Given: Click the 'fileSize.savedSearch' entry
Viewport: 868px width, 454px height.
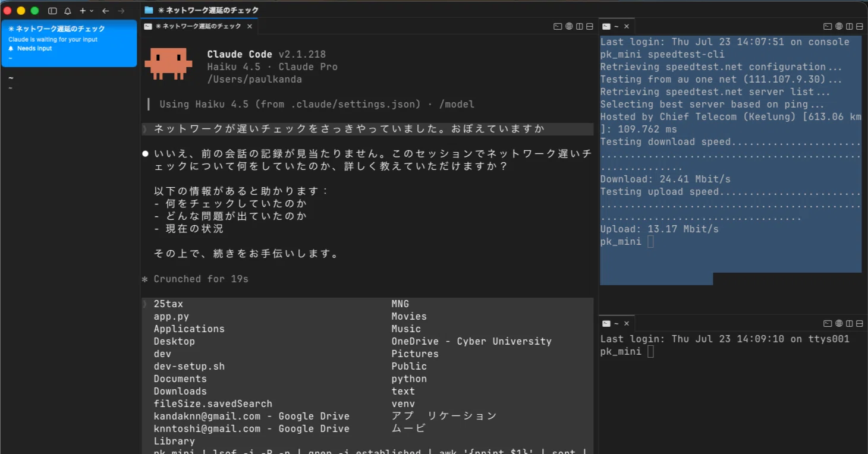Looking at the screenshot, I should [x=213, y=403].
